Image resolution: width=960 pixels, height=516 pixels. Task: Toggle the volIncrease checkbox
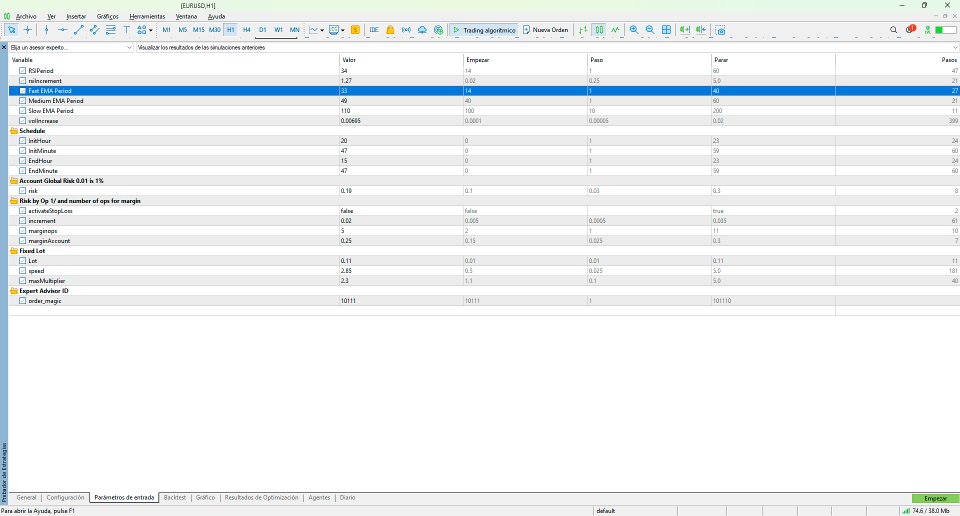[x=23, y=121]
